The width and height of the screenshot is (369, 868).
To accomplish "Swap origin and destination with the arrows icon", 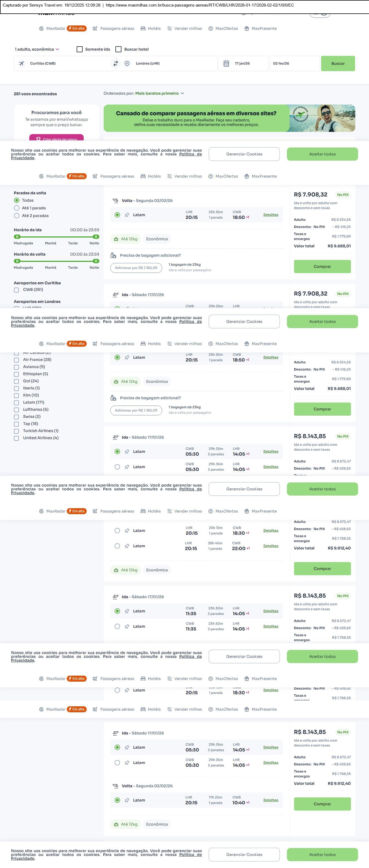I will tap(115, 63).
